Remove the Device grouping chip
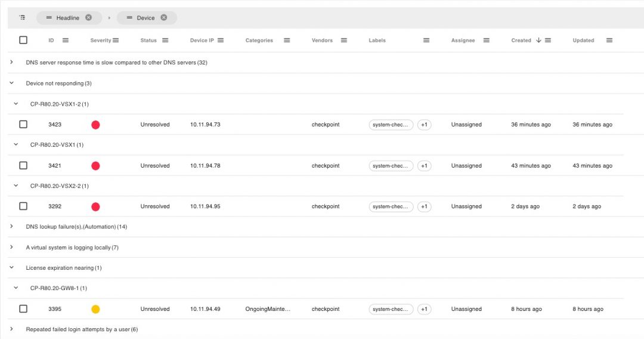644x339 pixels. [x=164, y=18]
